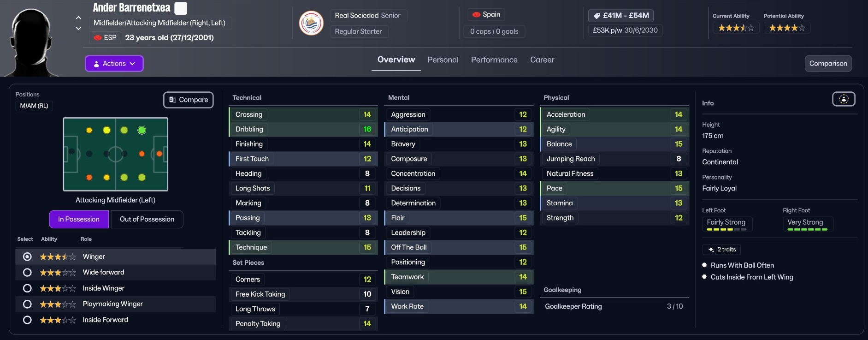Click the Left Foot strength bar
Screen dimensions: 868x340
click(x=726, y=229)
